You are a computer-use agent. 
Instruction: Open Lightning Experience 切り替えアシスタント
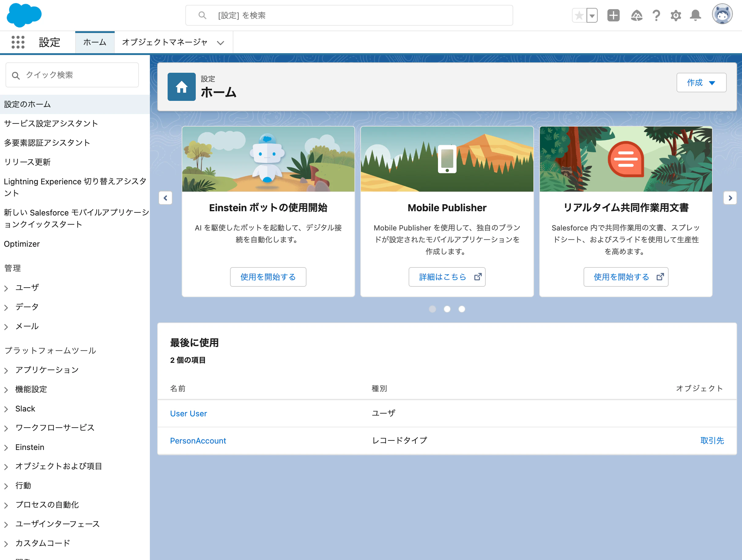[x=75, y=187]
